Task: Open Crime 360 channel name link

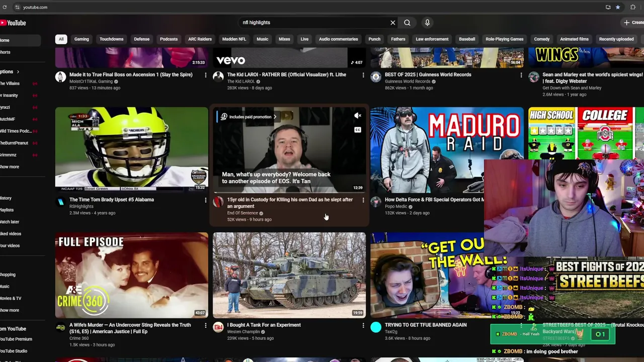Action: [79, 338]
